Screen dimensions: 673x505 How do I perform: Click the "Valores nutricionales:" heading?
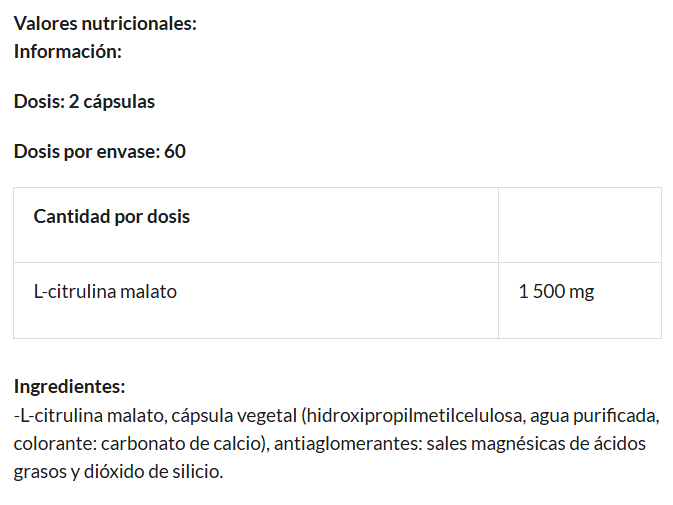[105, 23]
